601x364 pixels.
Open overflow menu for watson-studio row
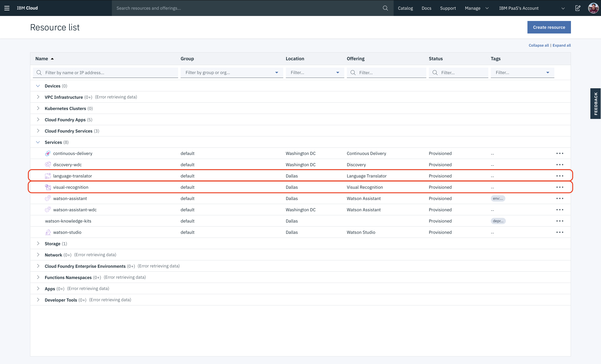(x=560, y=232)
